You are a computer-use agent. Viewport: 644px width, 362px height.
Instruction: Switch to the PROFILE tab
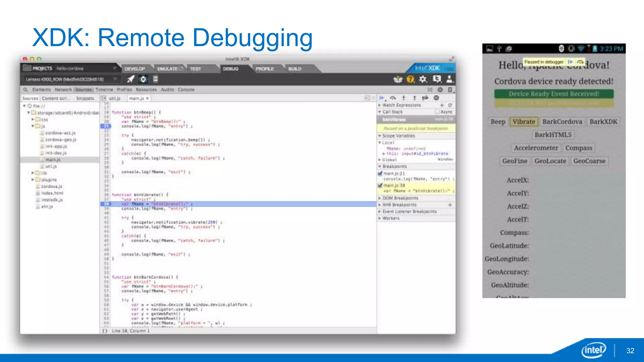click(x=265, y=69)
